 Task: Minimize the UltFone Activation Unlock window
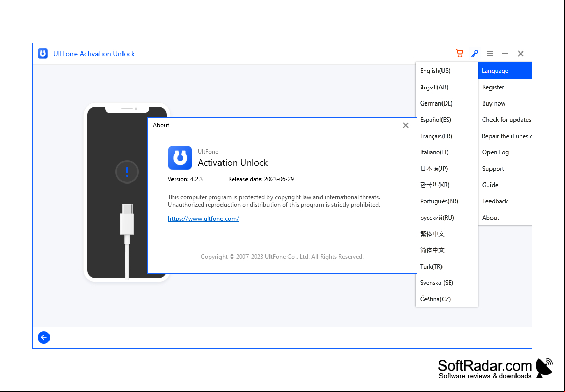[505, 54]
